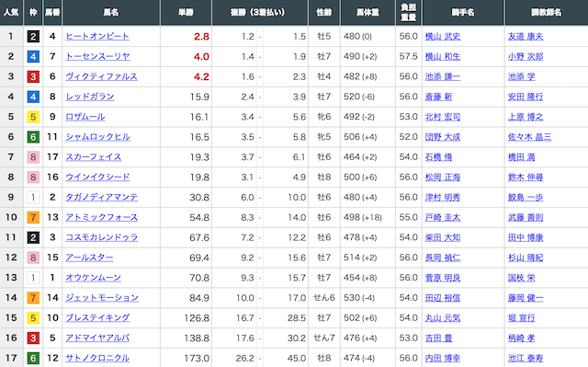
Task: Click the red win odds 4.0
Action: click(201, 57)
